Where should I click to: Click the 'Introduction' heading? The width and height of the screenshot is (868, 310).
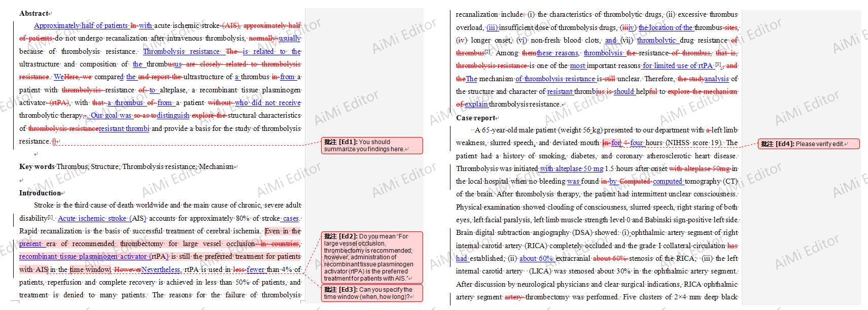coord(40,193)
